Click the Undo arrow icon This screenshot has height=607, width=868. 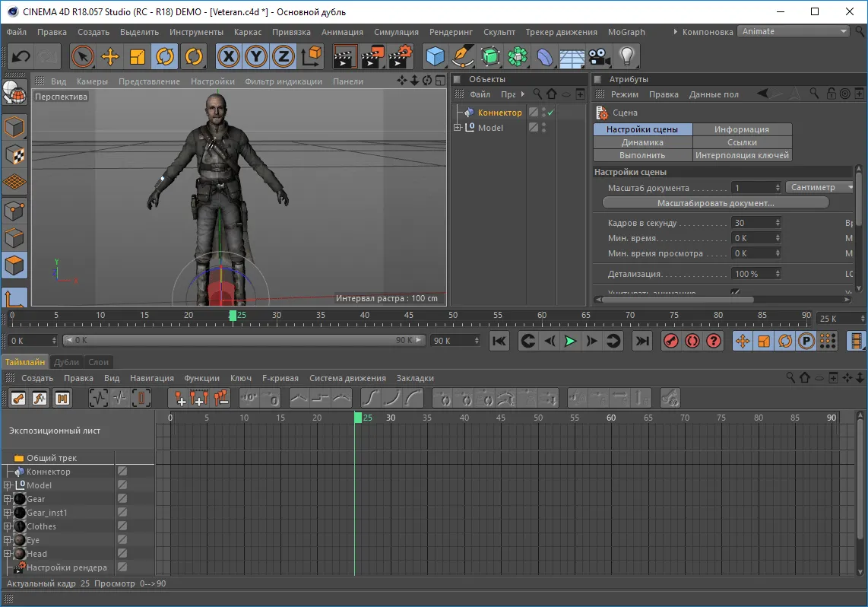(21, 56)
